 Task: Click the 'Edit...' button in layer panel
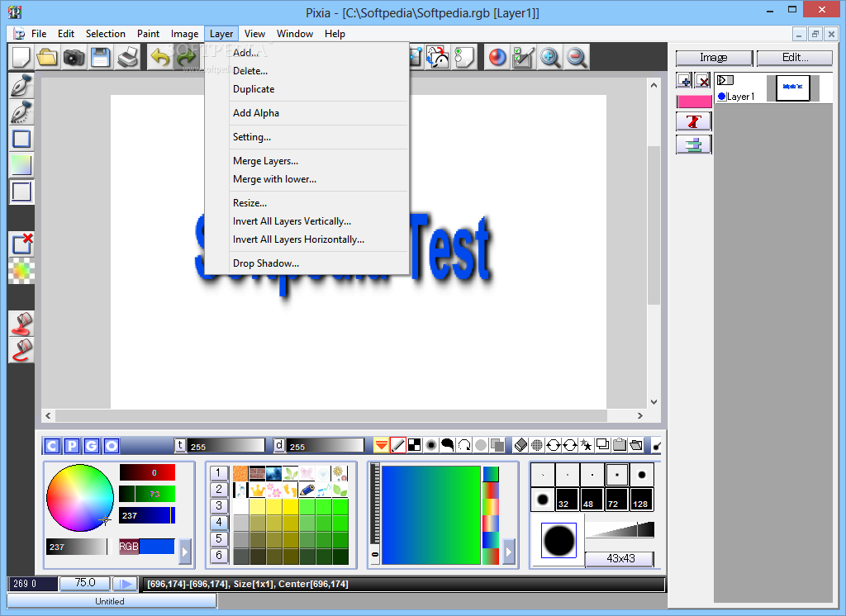[x=795, y=58]
